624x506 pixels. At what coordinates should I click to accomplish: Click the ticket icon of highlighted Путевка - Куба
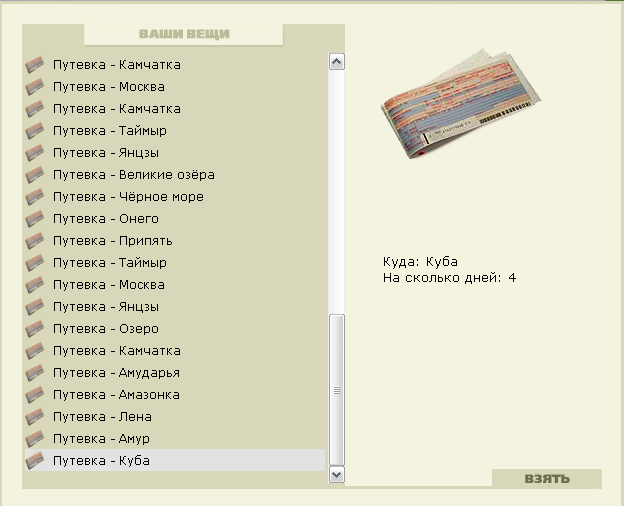35,461
